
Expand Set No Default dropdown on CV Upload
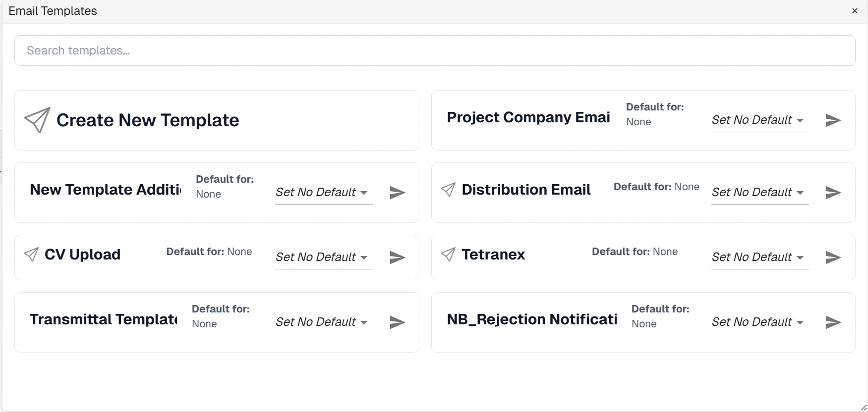point(324,257)
